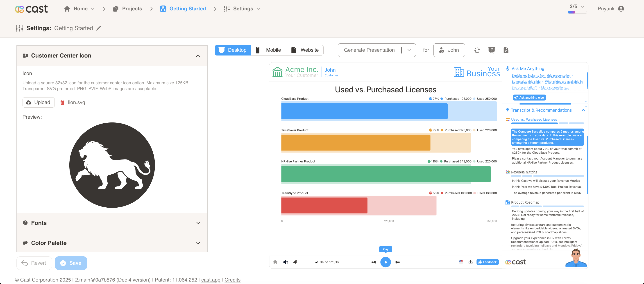The image size is (644, 284).
Task: Open the Generate Presentation dropdown
Action: click(x=409, y=50)
